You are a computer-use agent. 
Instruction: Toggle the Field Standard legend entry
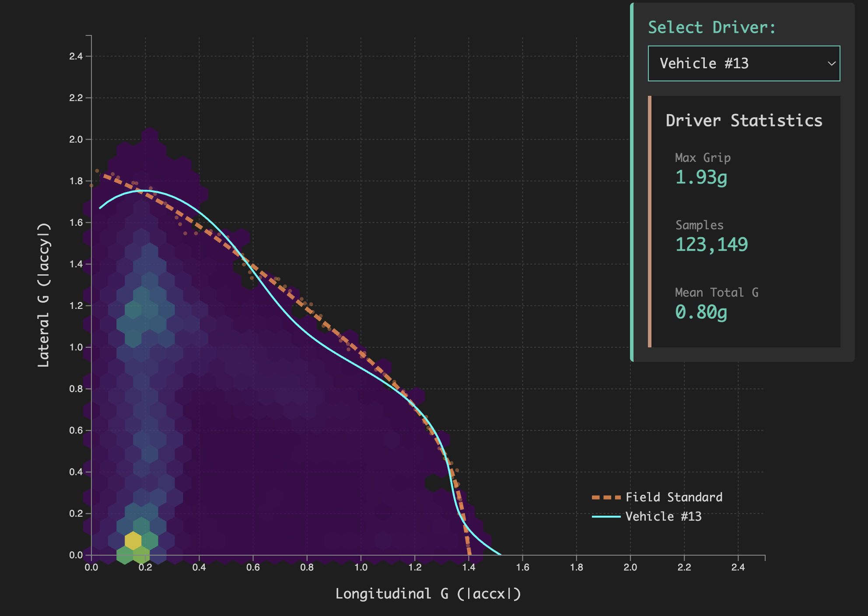tap(674, 497)
